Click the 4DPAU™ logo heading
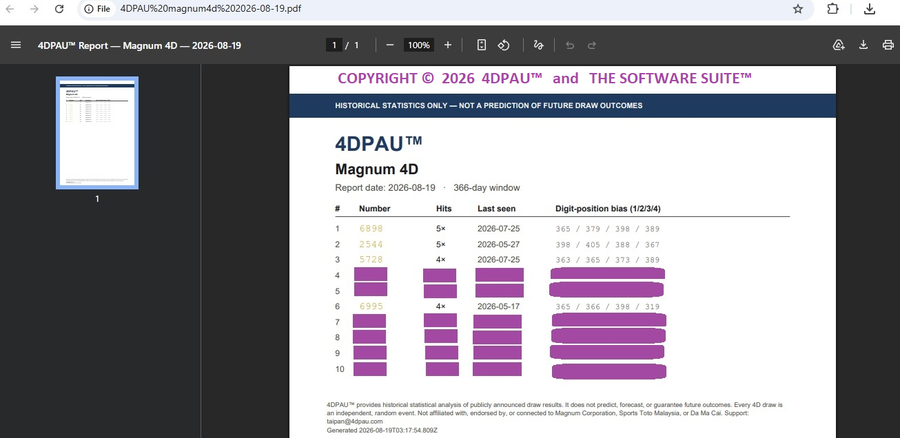Viewport: 900px width, 438px height. pos(378,143)
